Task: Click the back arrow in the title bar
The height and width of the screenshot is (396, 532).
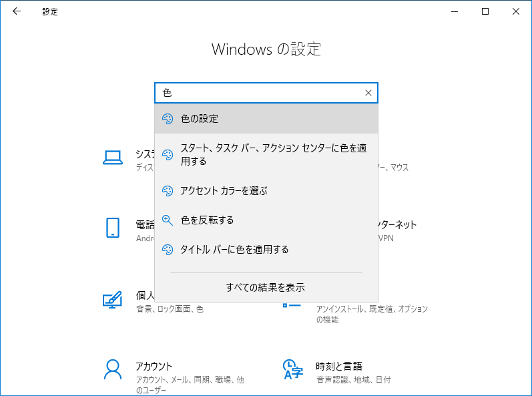Action: [16, 11]
